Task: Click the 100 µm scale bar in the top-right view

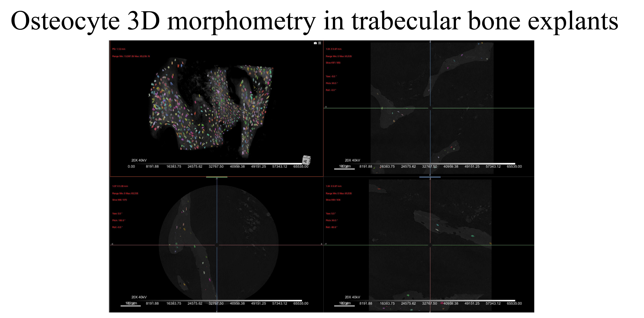Action: (344, 169)
